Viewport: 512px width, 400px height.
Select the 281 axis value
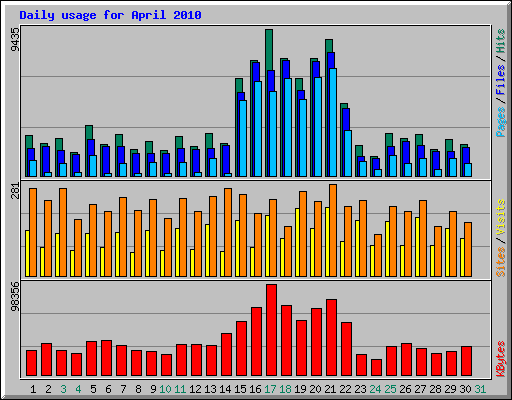point(15,191)
